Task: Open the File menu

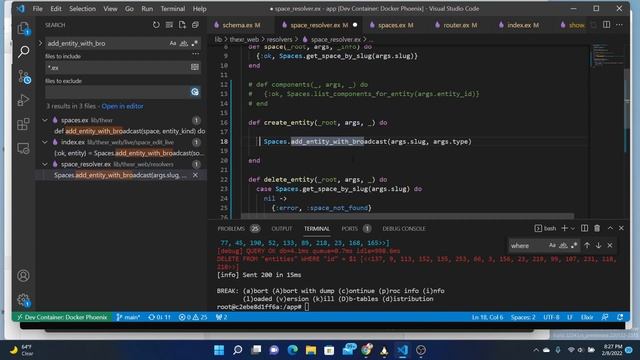Action: (38, 9)
